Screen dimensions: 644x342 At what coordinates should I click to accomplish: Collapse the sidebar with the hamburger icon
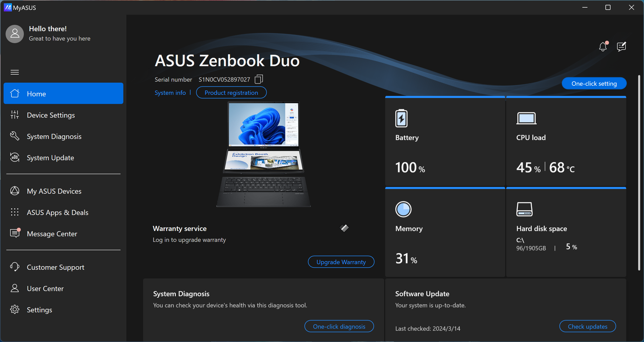pos(15,72)
